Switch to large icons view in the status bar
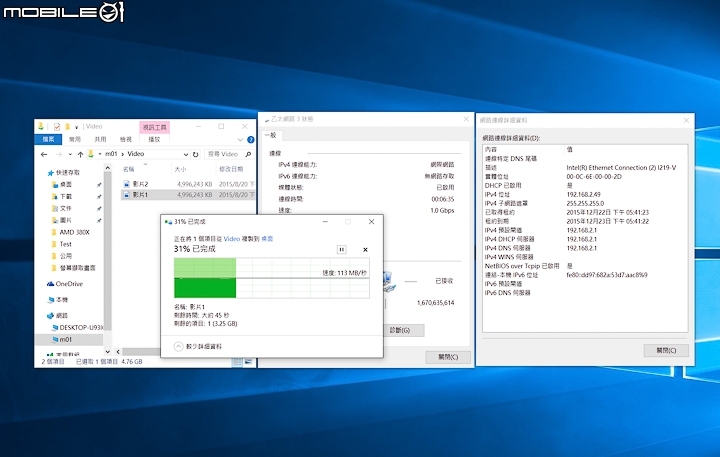This screenshot has width=720, height=457. [x=248, y=362]
